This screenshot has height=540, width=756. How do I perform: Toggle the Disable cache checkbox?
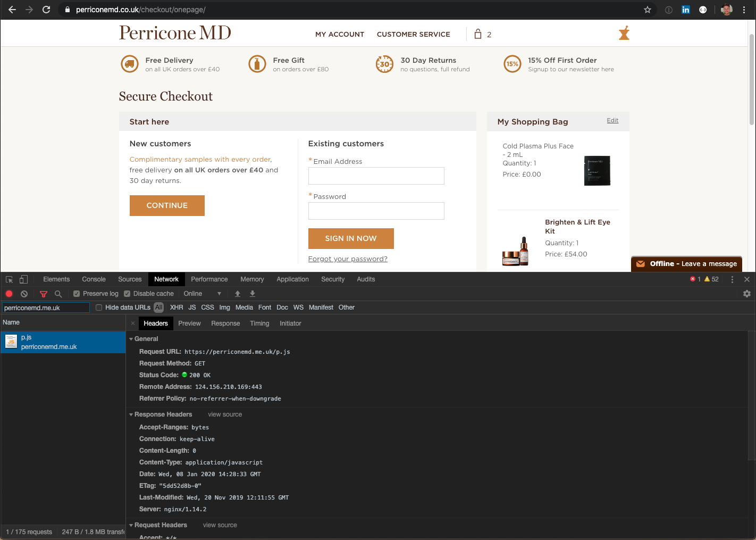(x=127, y=294)
